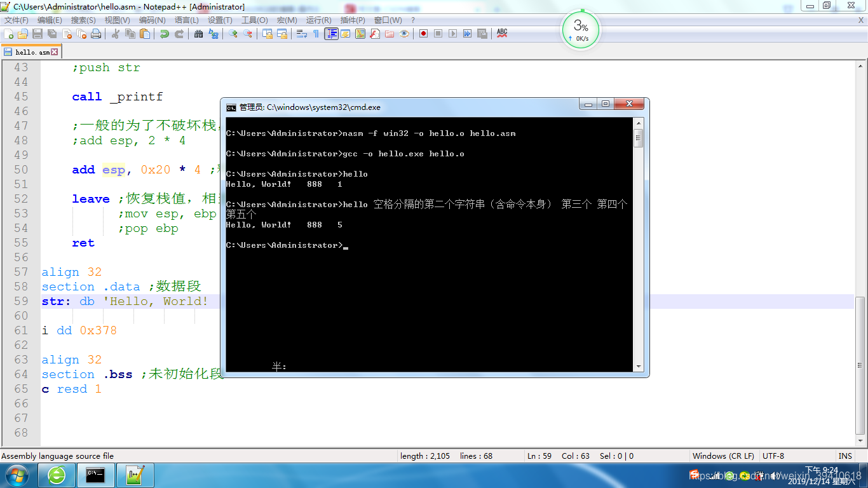This screenshot has height=488, width=868.
Task: Click the 3% network speed circle indicator
Action: click(x=580, y=29)
